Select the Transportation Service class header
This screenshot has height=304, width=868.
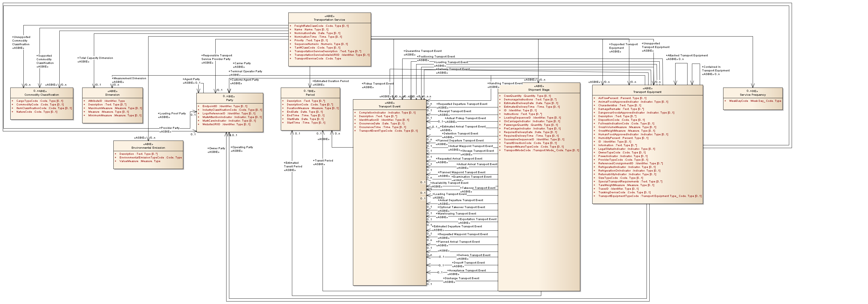[329, 20]
